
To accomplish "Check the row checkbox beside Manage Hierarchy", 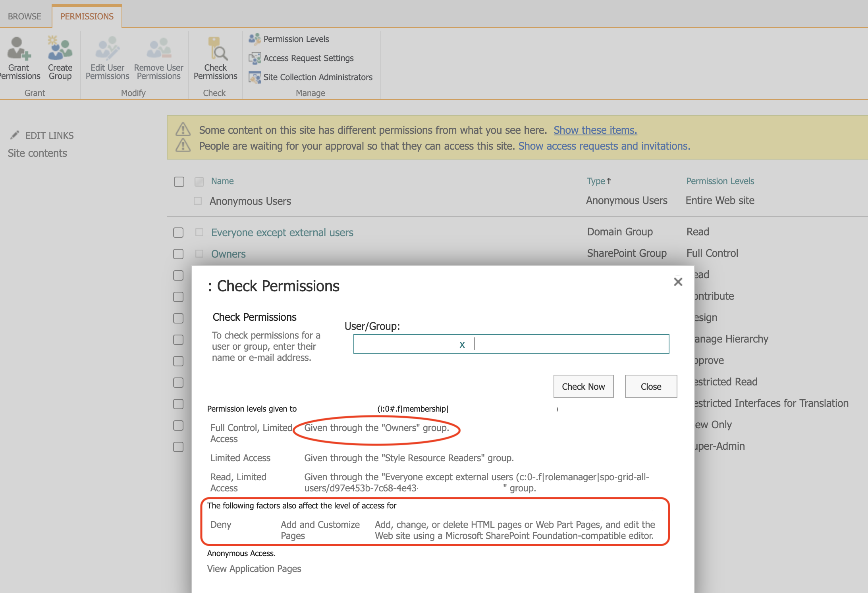I will (x=178, y=340).
